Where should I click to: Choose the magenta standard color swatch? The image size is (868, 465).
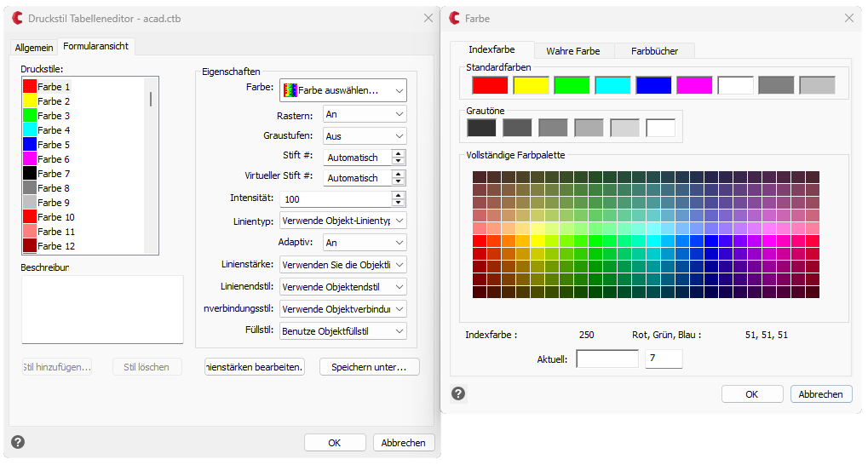point(694,85)
